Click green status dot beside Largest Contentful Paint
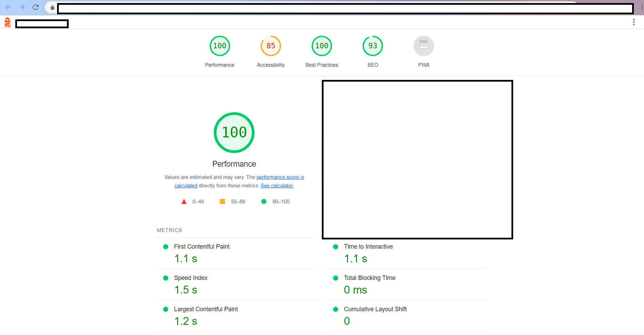The height and width of the screenshot is (335, 644). [x=166, y=309]
